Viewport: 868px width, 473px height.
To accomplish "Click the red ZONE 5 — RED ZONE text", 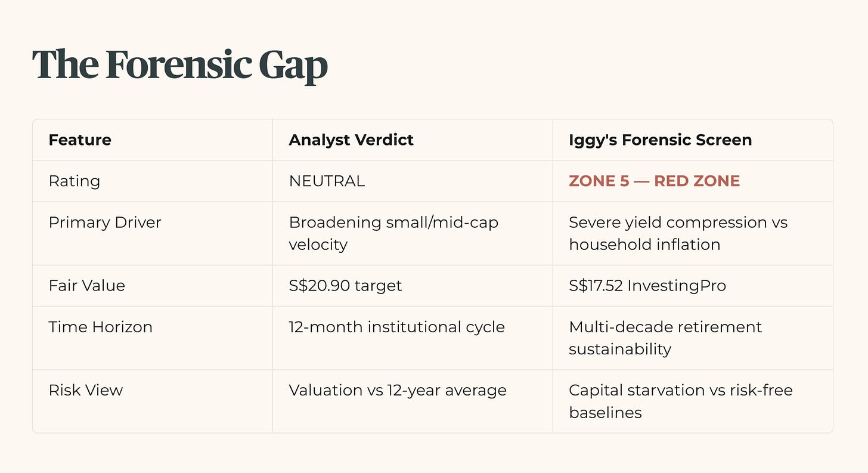I will [x=654, y=181].
